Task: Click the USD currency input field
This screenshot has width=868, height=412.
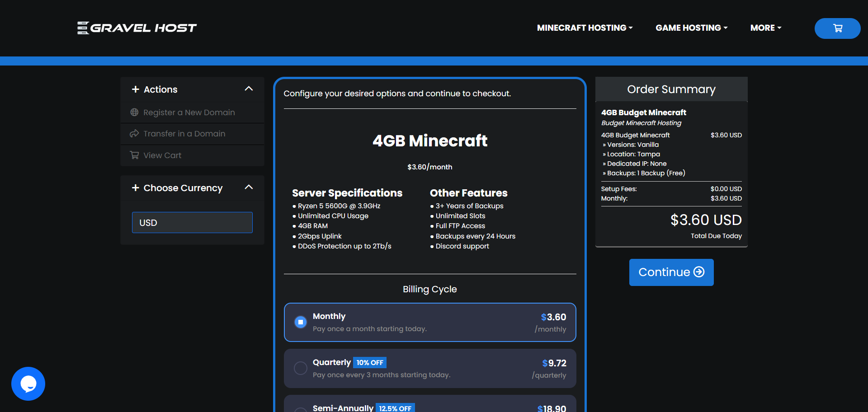Action: (192, 222)
